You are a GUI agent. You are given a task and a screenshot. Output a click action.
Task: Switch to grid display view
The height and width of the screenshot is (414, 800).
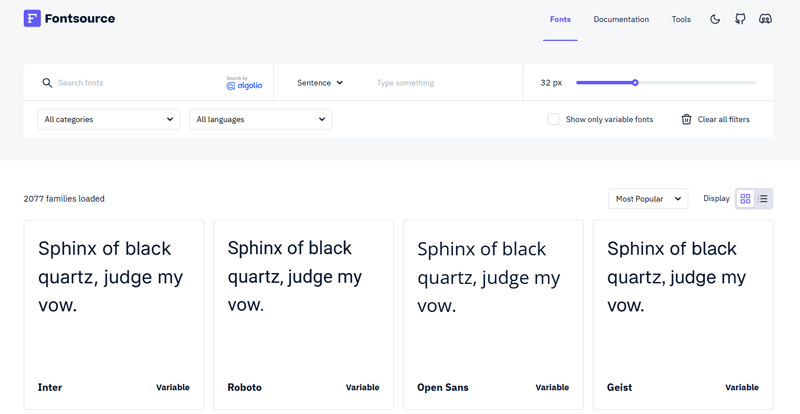[745, 199]
